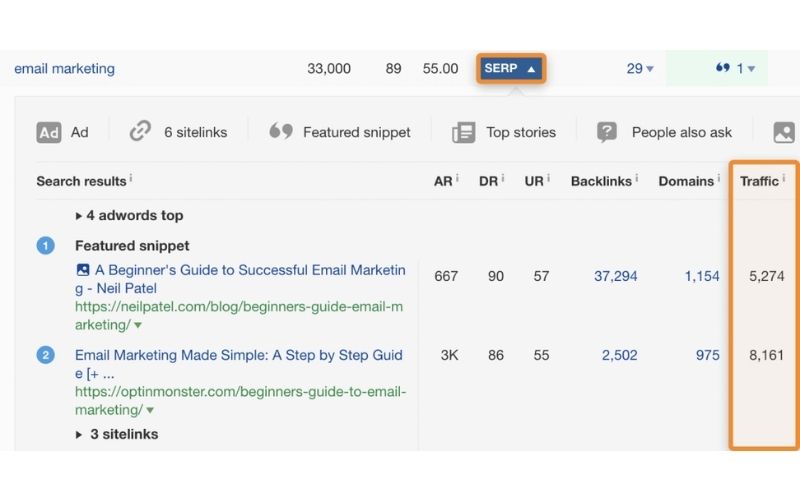Click the Search results column header
The width and height of the screenshot is (800, 500).
(81, 181)
